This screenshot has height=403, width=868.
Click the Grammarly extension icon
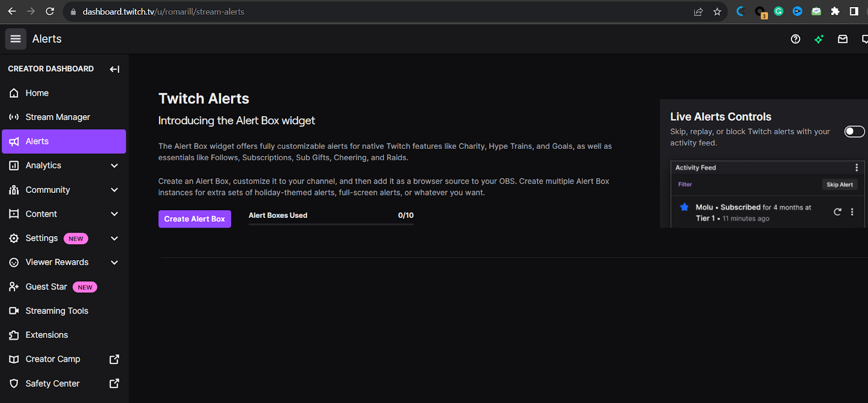(778, 11)
